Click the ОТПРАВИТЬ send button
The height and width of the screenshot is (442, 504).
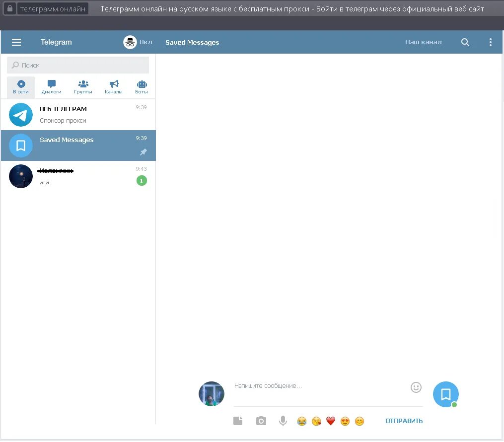pyautogui.click(x=404, y=421)
